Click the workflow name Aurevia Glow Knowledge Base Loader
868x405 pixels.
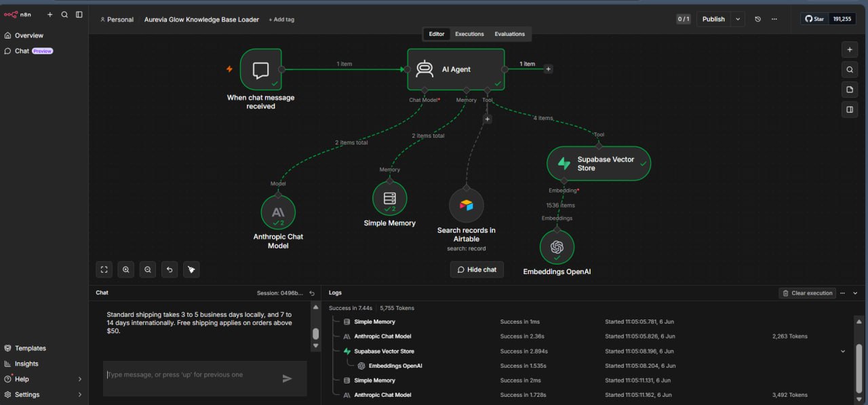click(201, 20)
